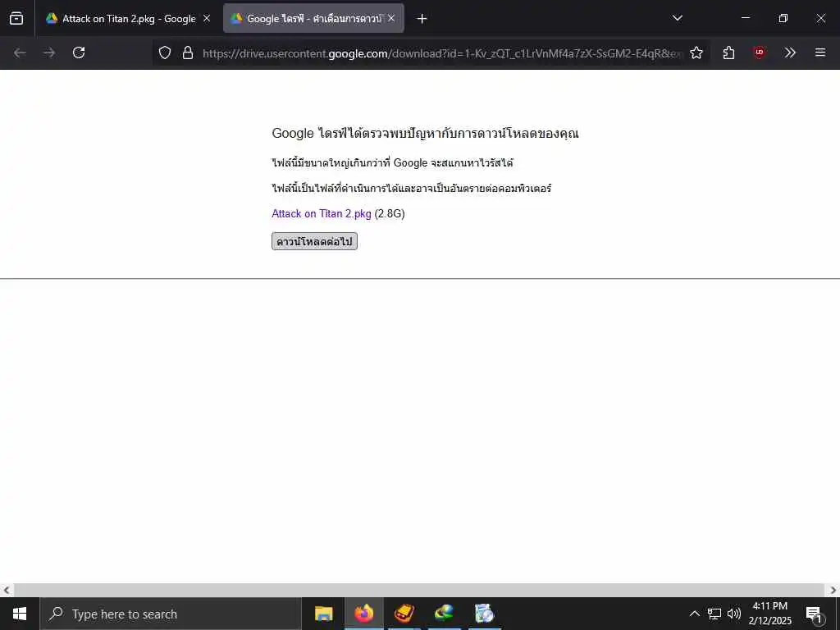
Task: Click the horizontal scrollbar right arrow
Action: (833, 591)
